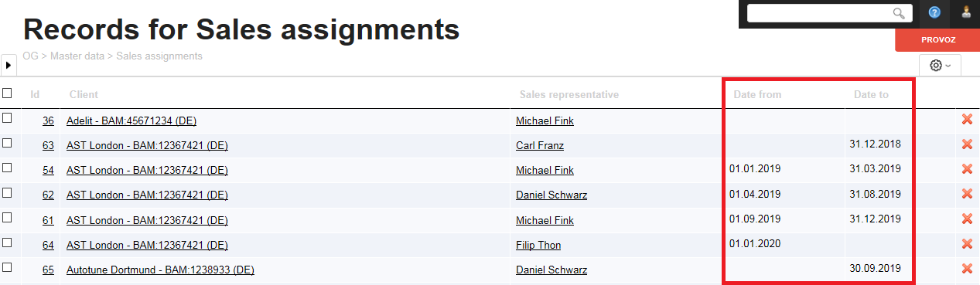Viewport: 980px width, 285px height.
Task: Tick the checkbox for record 54
Action: tap(7, 168)
